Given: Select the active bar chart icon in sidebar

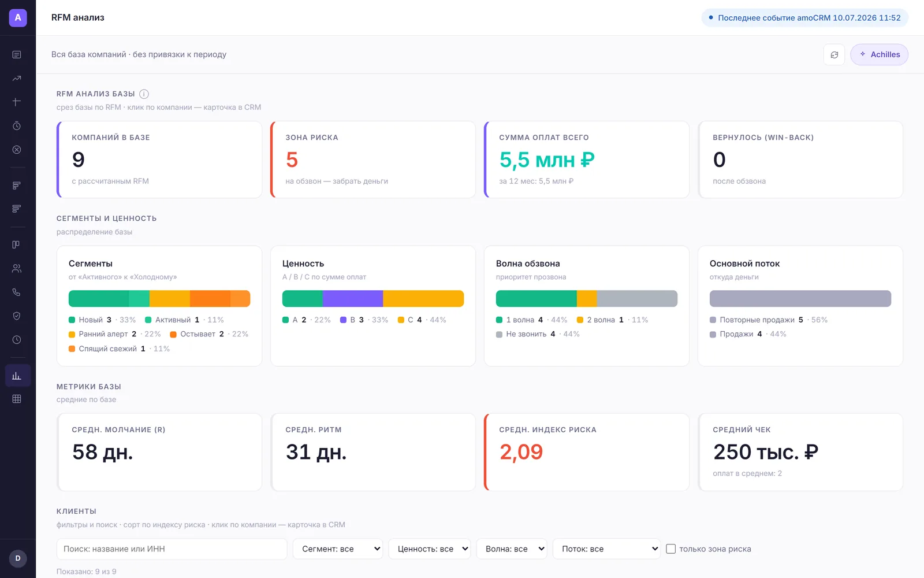Looking at the screenshot, I should pyautogui.click(x=17, y=376).
